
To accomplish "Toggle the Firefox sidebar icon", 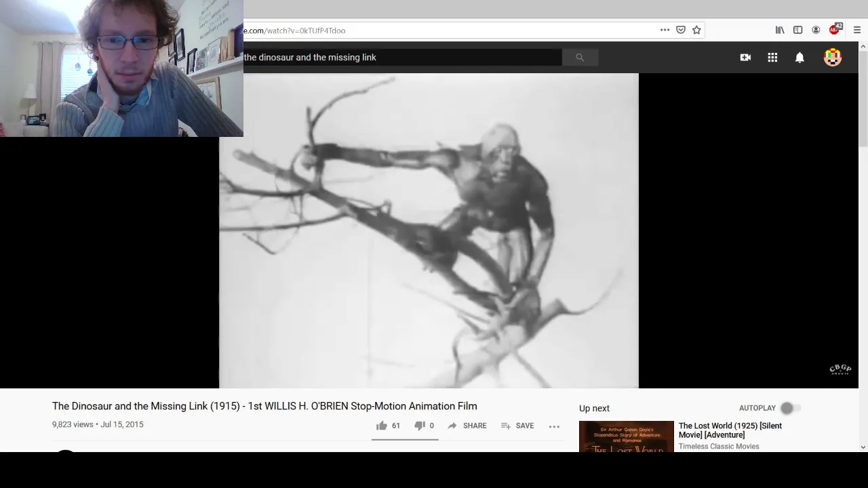I will [x=798, y=30].
